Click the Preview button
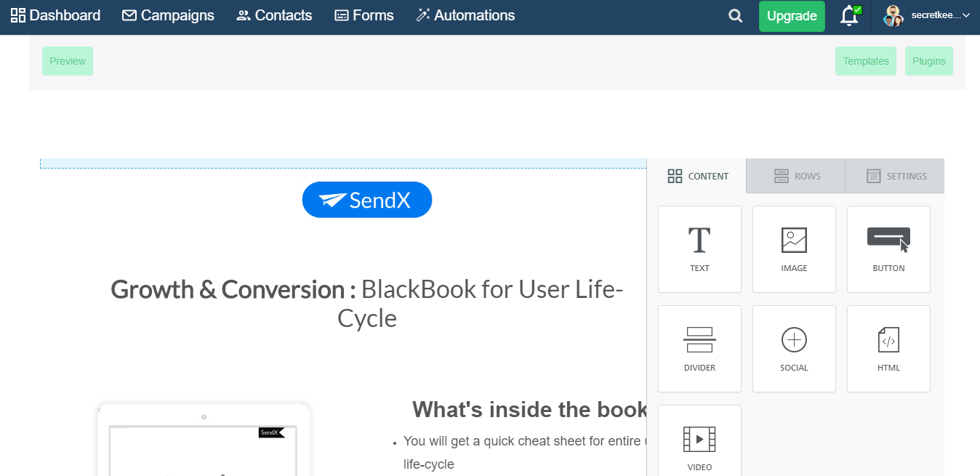 (x=68, y=61)
